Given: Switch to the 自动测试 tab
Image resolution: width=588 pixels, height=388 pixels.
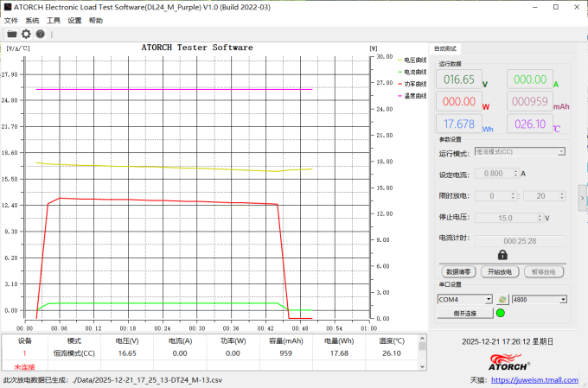Looking at the screenshot, I should (445, 48).
